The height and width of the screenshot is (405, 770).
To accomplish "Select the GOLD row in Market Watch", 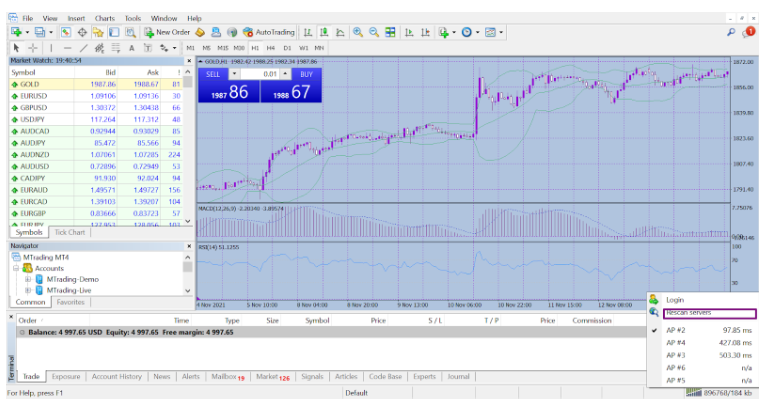I will tap(96, 84).
